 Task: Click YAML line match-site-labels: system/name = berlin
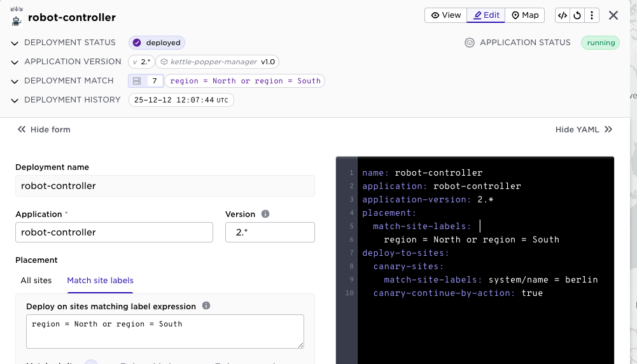(x=491, y=279)
